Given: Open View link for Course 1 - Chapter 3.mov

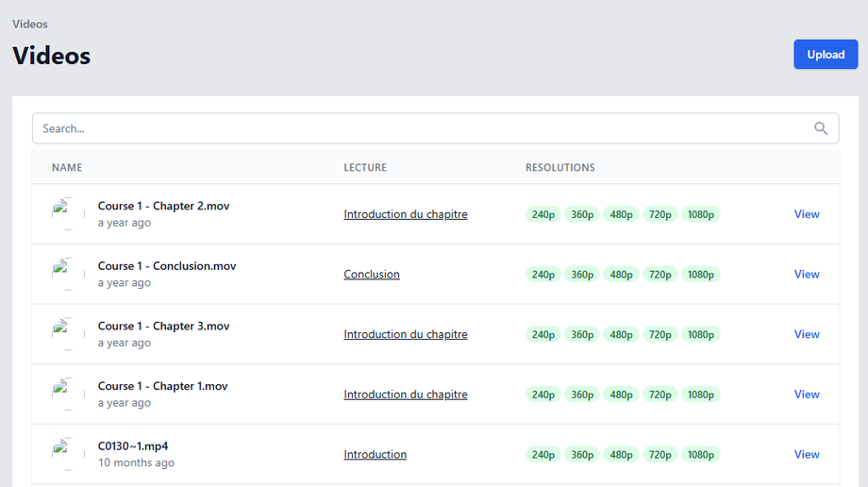Looking at the screenshot, I should click(x=807, y=334).
